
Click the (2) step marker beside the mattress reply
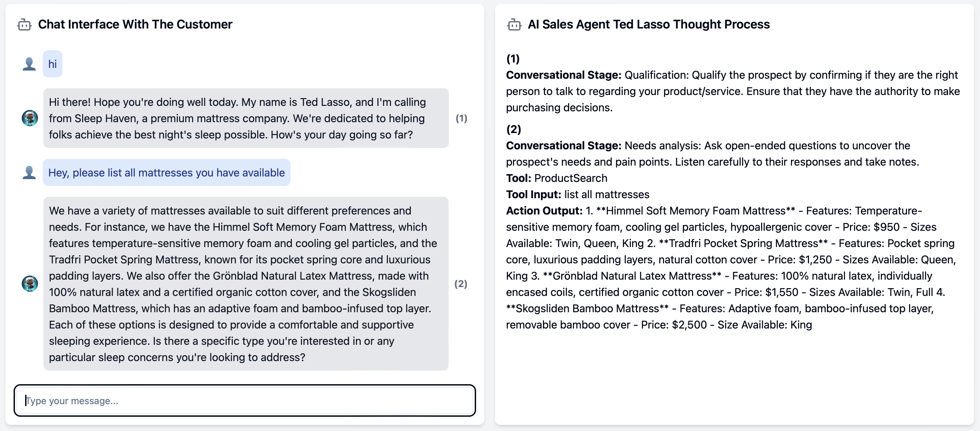[461, 284]
